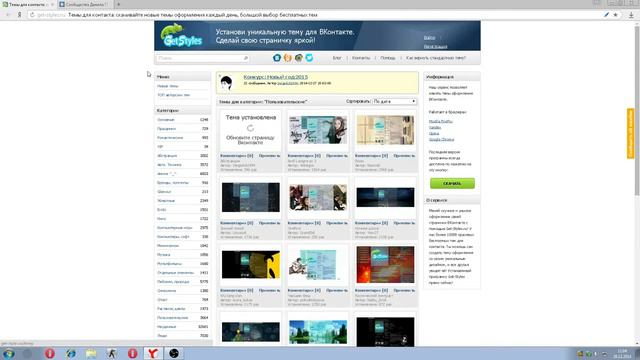Click the browser back arrow
Image resolution: width=640 pixels, height=360 pixels.
pyautogui.click(x=8, y=15)
